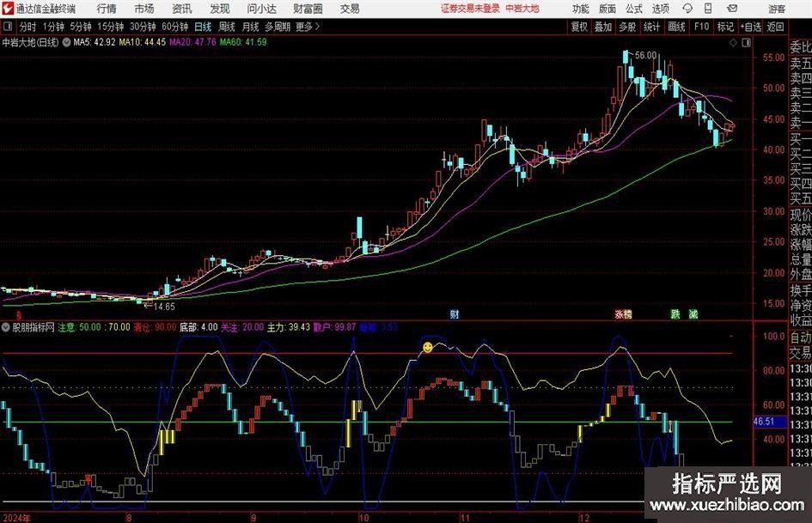Toggle the side info panel icon
Image resolution: width=812 pixels, height=523 pixels.
pyautogui.click(x=746, y=42)
